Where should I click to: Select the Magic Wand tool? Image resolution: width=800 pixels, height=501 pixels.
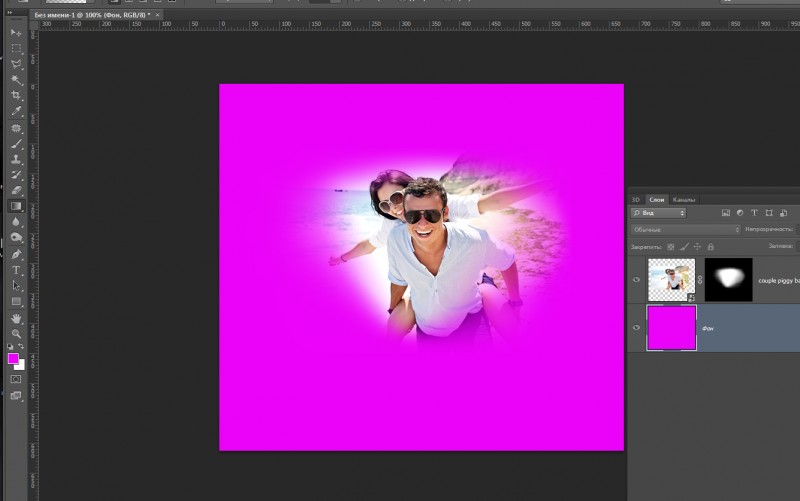point(16,80)
